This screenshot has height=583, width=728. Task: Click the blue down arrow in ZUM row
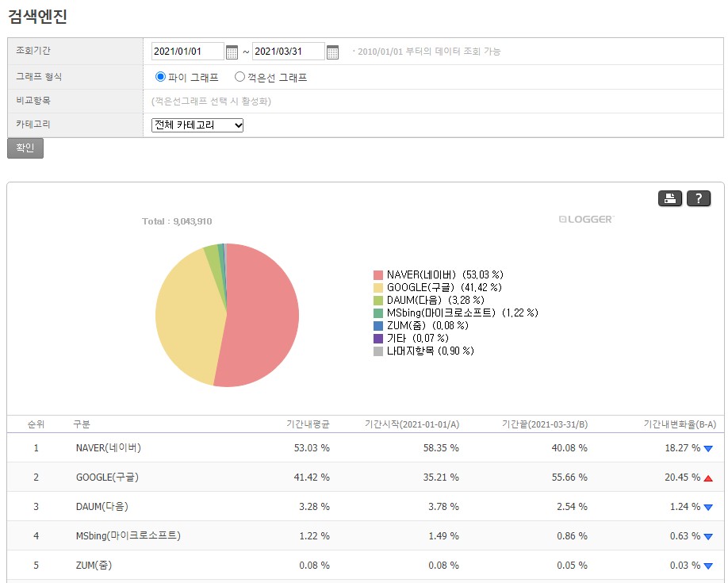pos(708,566)
